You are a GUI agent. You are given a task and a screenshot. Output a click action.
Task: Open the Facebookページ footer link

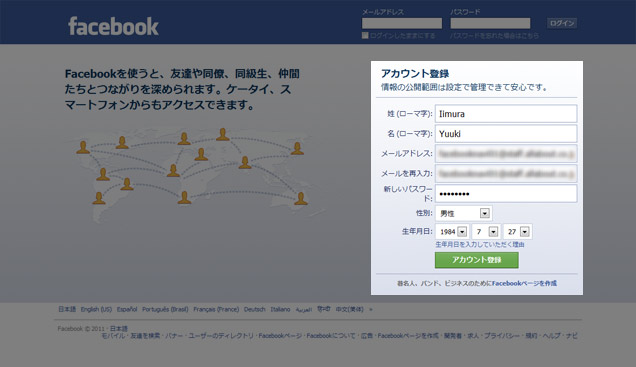[x=280, y=336]
